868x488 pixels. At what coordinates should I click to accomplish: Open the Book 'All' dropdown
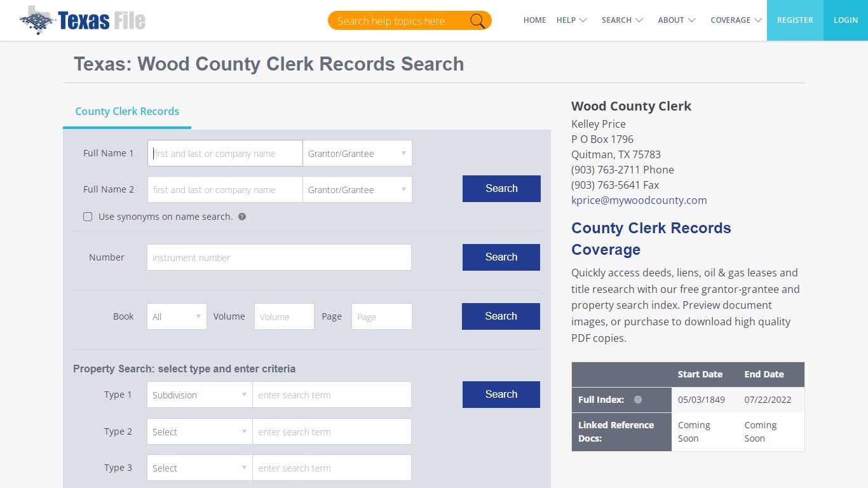pyautogui.click(x=177, y=316)
